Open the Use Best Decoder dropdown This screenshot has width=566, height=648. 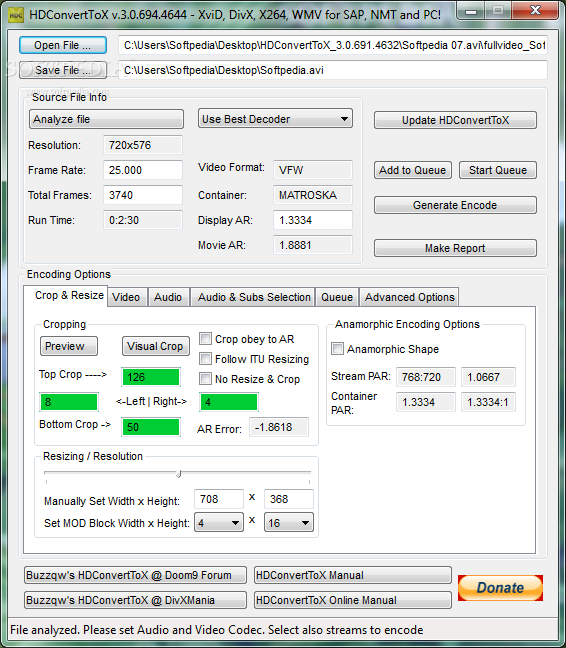(x=275, y=119)
